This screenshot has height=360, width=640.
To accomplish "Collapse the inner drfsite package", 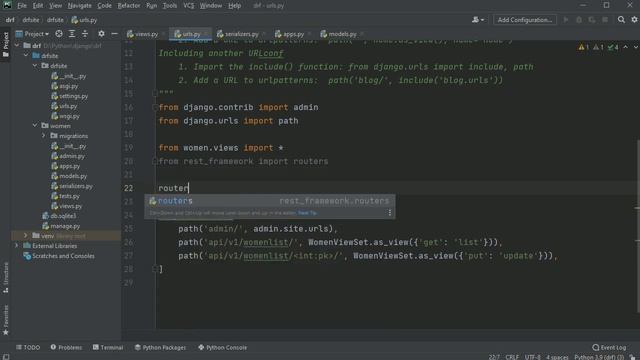I will click(x=35, y=66).
